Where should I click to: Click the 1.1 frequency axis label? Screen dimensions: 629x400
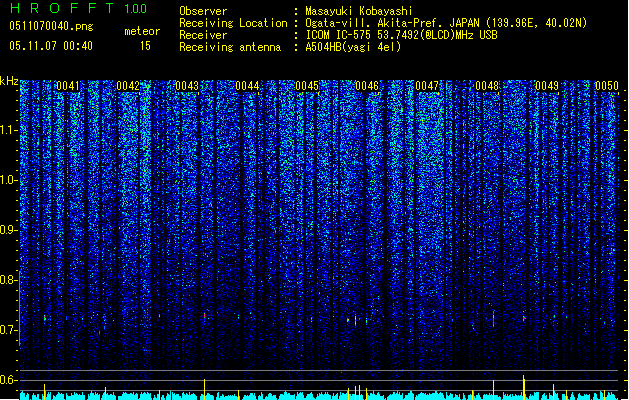click(x=9, y=130)
